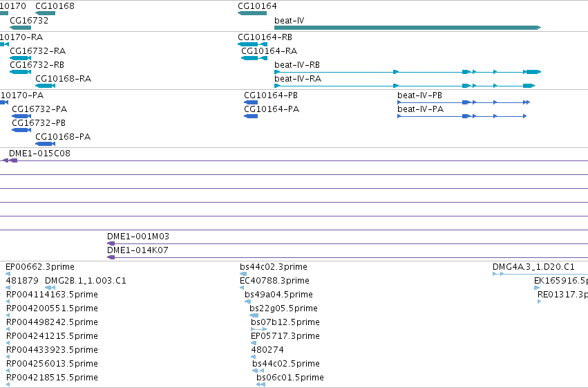Click the EK165916 EST label
This screenshot has height=388, width=588.
[x=561, y=281]
